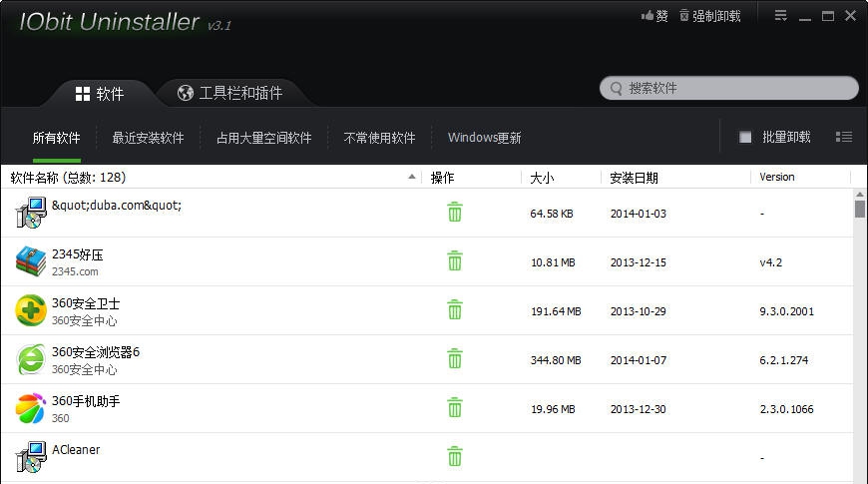Screen dimensions: 868x484
Task: Focus the 搜索软件 search field
Action: pos(729,88)
